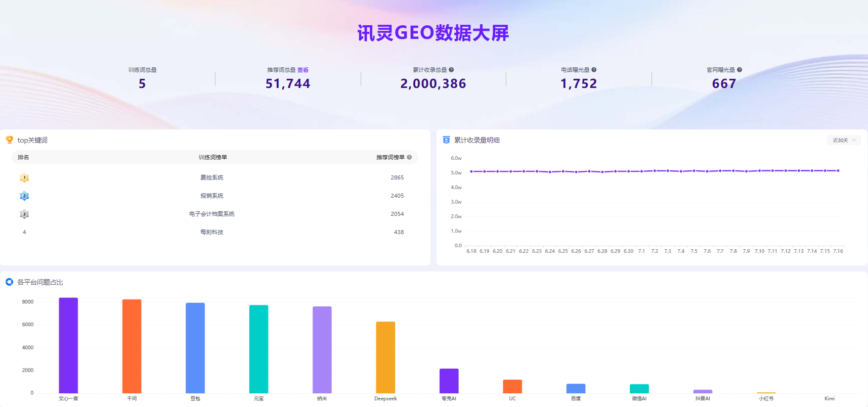
Task: Click the 训练词榜单 column header
Action: [212, 157]
